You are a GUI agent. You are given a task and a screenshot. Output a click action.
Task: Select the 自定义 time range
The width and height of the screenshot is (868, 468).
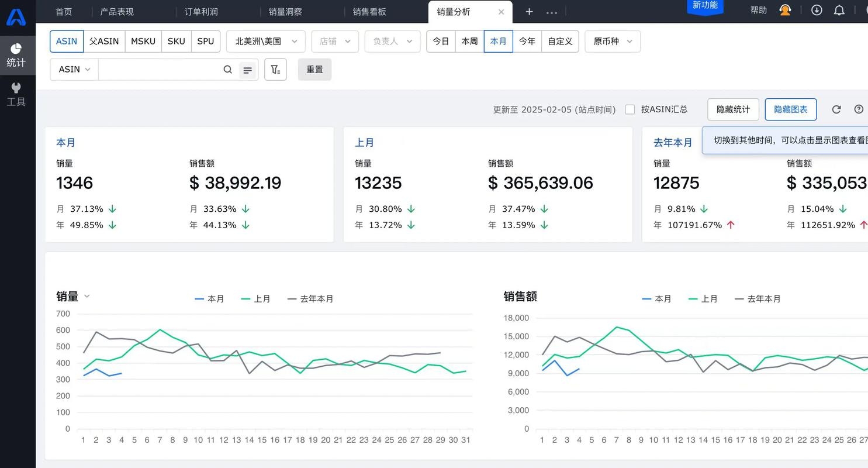pos(560,42)
